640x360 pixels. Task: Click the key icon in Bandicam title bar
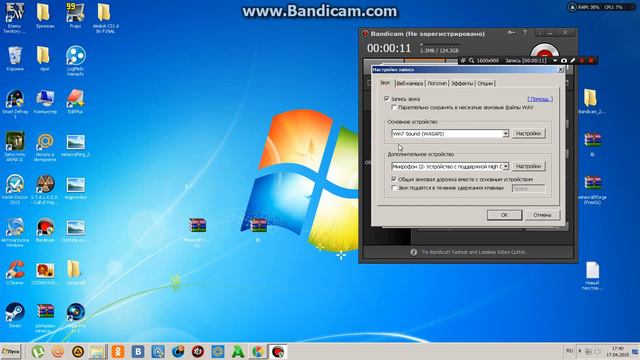(511, 33)
